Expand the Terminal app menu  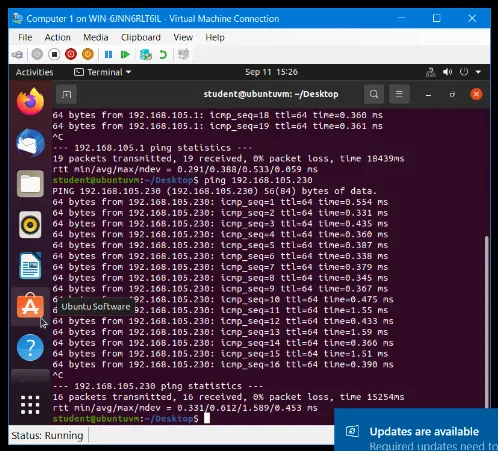[x=103, y=72]
